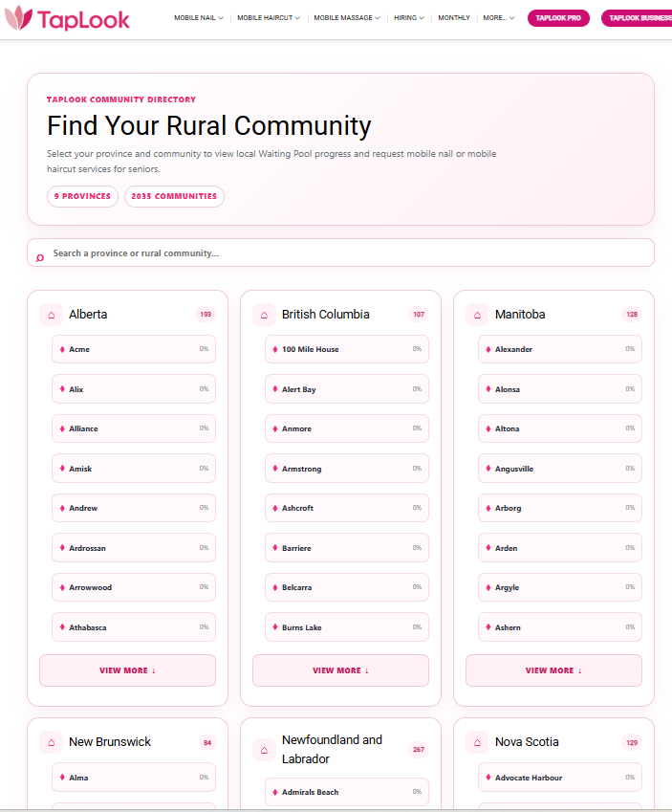The image size is (672, 812).
Task: Open the Arborg community entry
Action: click(560, 508)
